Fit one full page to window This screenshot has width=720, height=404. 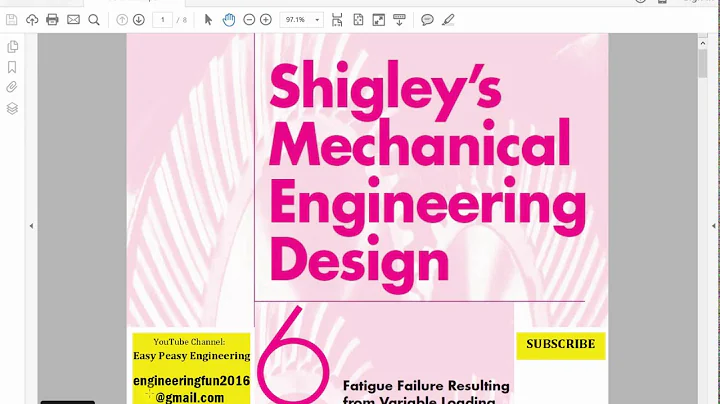point(358,20)
